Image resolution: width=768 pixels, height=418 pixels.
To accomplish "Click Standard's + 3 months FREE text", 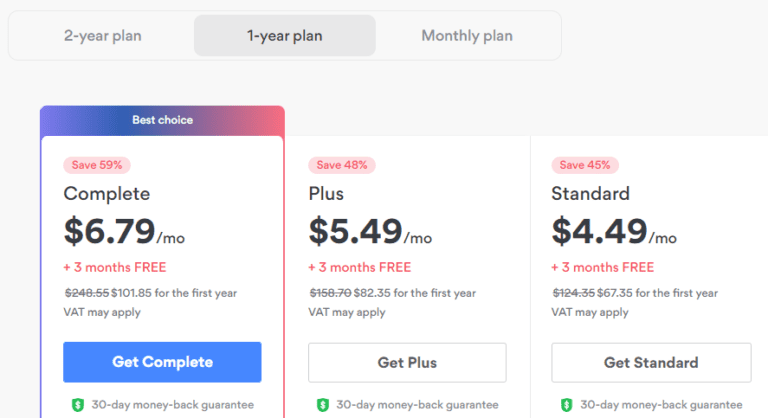I will point(602,267).
